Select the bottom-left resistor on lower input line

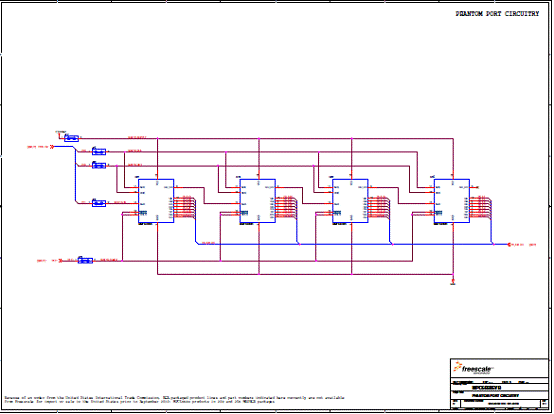click(85, 260)
